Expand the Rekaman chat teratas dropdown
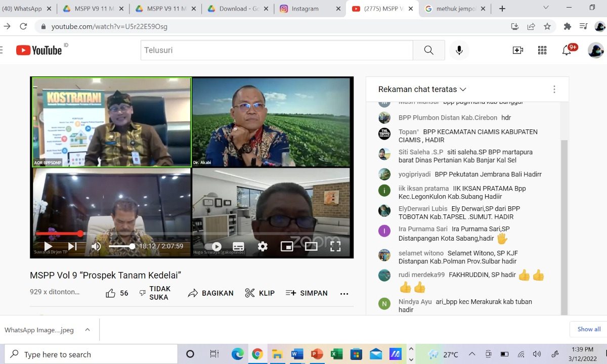607x364 pixels. (422, 89)
